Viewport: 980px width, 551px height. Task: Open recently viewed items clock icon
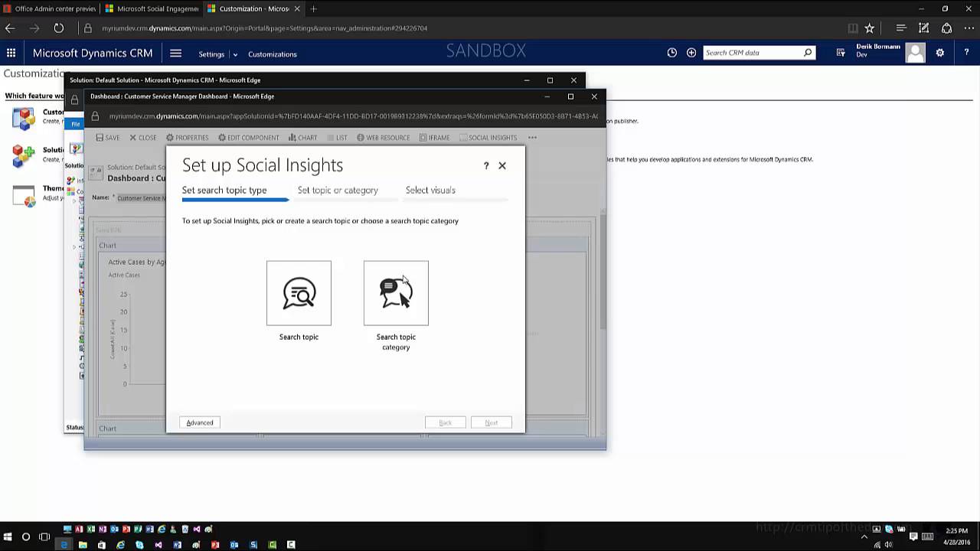(671, 53)
